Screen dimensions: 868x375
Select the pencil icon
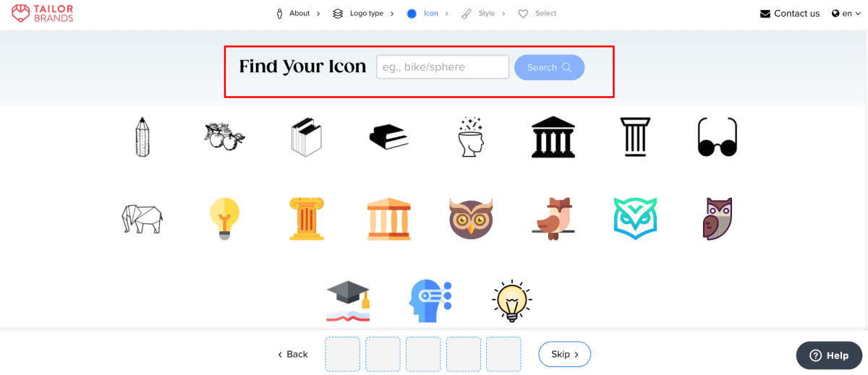coord(142,137)
